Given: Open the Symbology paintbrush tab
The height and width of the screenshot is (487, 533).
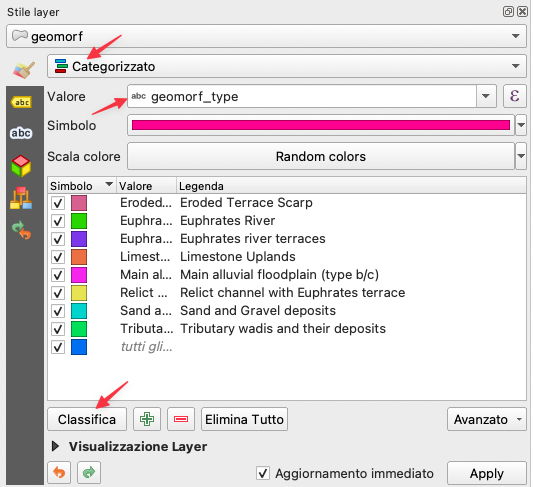Looking at the screenshot, I should pos(24,69).
